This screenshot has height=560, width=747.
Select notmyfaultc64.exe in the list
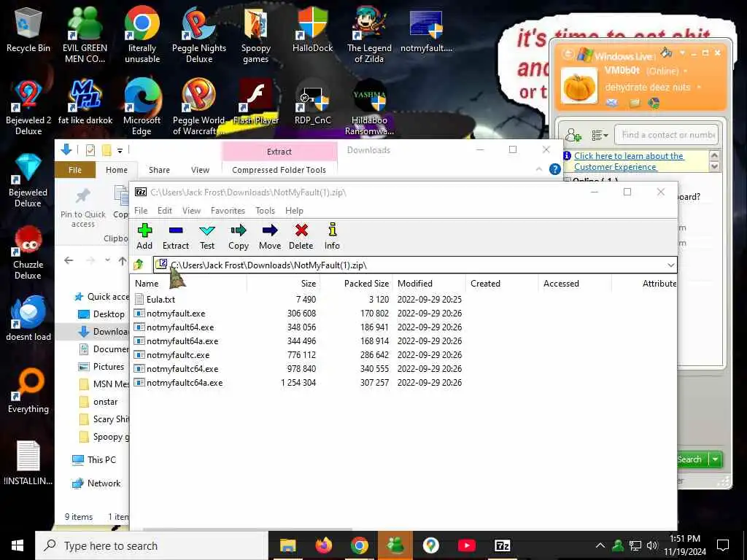[x=182, y=368]
